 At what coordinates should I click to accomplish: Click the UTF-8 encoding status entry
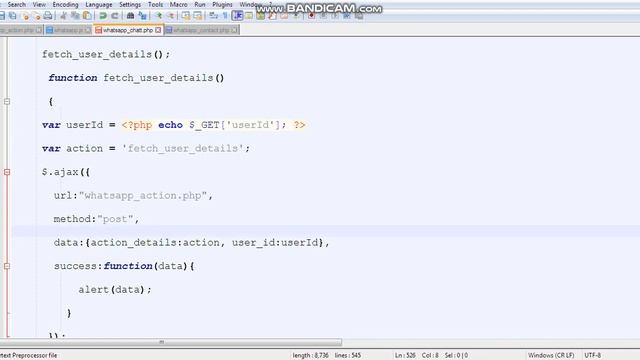click(x=593, y=356)
